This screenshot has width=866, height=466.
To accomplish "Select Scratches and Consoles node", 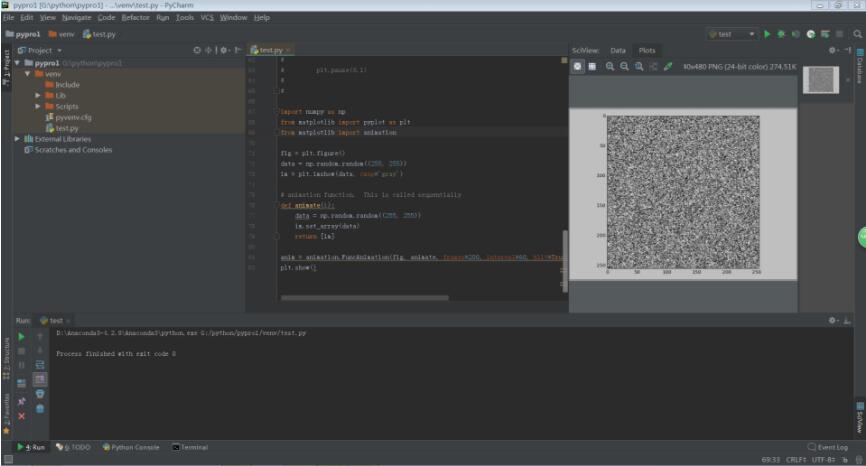I will point(68,150).
